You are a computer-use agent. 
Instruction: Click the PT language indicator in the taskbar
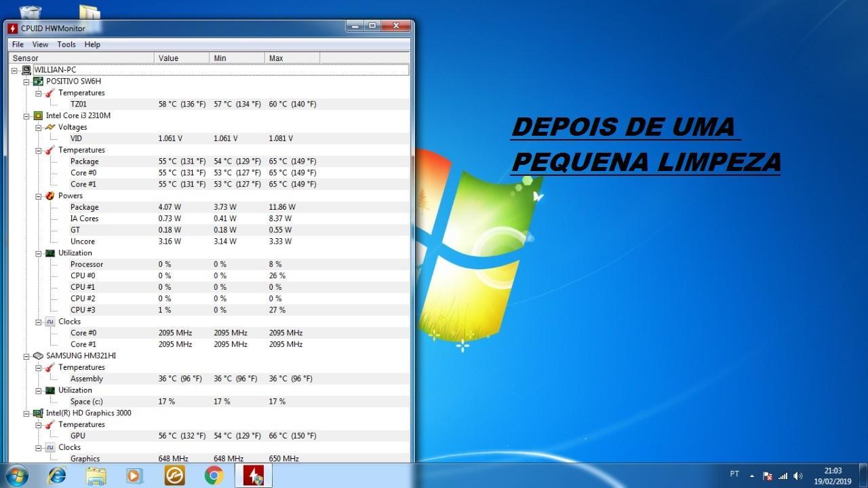[734, 474]
